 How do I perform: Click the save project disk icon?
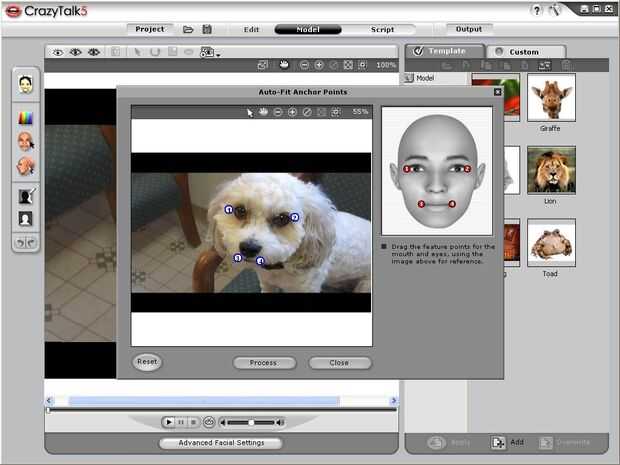click(206, 29)
